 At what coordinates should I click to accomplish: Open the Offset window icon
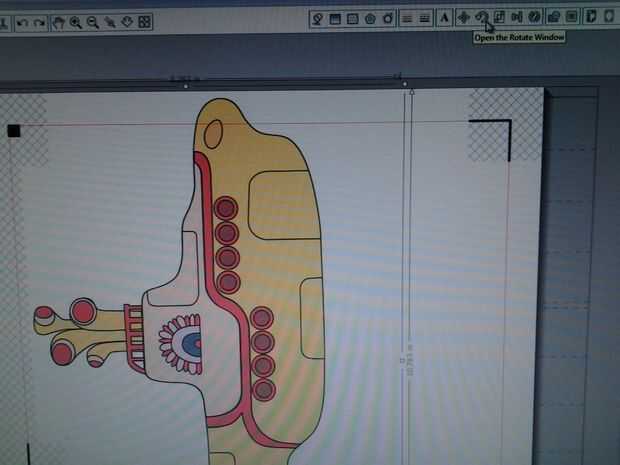point(571,17)
